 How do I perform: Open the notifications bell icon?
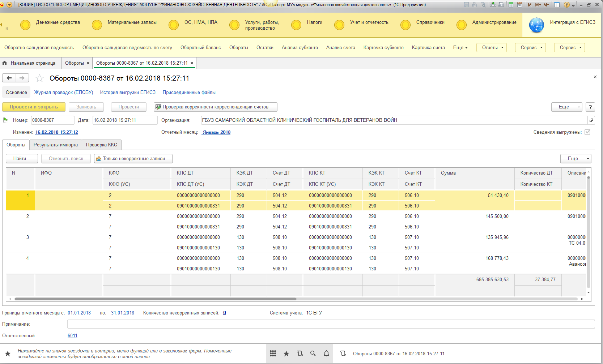tap(326, 354)
